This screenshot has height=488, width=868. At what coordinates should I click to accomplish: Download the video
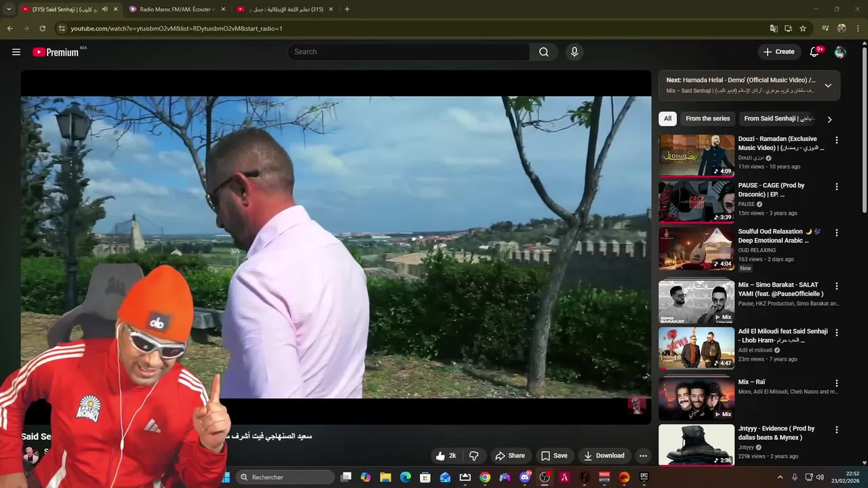pyautogui.click(x=604, y=455)
